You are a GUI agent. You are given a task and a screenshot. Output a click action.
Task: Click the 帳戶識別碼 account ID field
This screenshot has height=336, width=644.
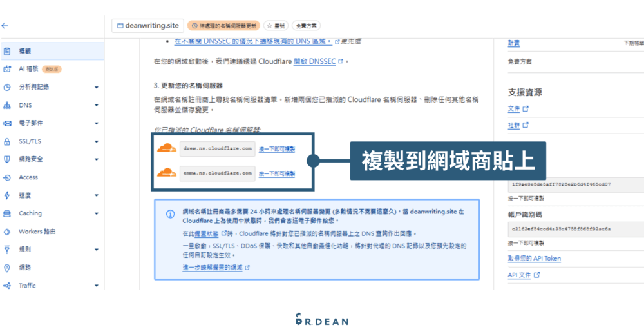tap(576, 229)
